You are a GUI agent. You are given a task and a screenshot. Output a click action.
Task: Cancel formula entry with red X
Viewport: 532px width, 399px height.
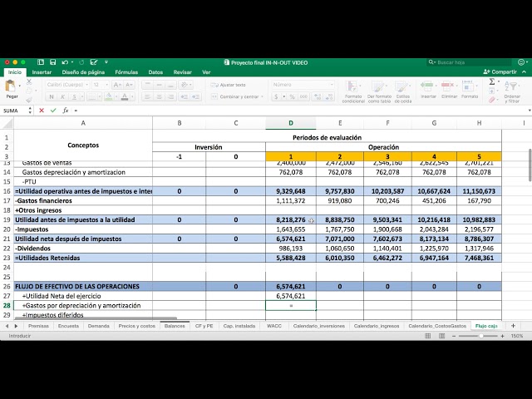pyautogui.click(x=42, y=111)
